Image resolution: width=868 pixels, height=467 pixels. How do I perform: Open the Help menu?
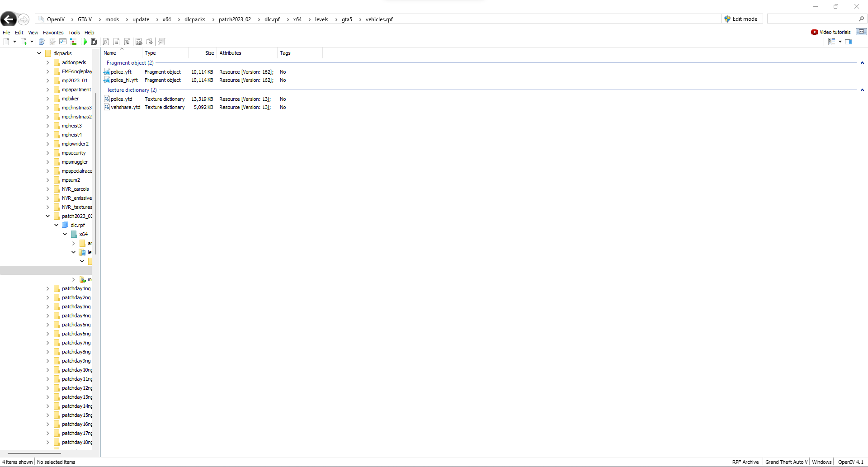tap(89, 33)
